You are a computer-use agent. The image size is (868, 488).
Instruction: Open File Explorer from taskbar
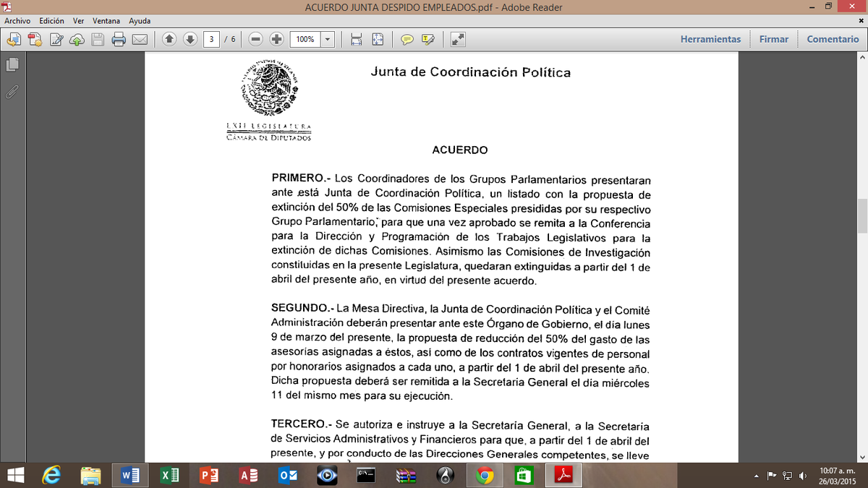click(91, 476)
